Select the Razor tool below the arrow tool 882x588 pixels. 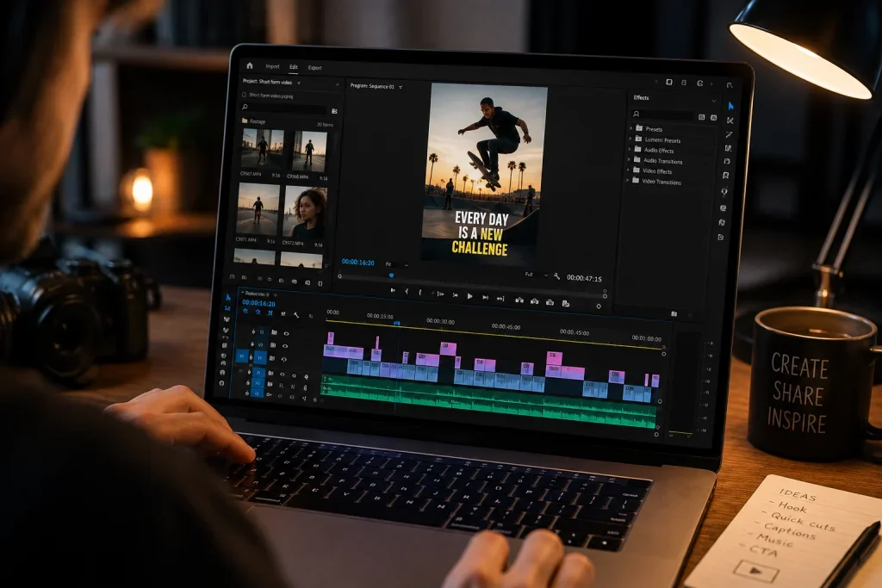[x=730, y=121]
